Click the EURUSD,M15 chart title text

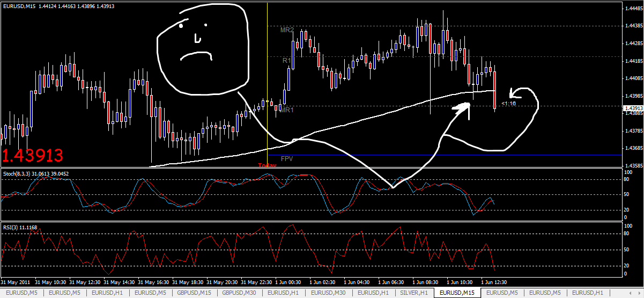19,5
